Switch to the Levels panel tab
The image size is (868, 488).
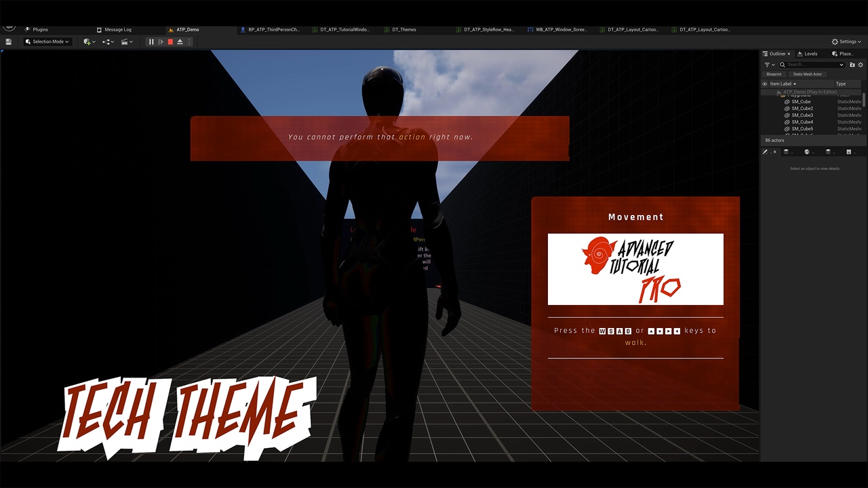click(x=808, y=54)
